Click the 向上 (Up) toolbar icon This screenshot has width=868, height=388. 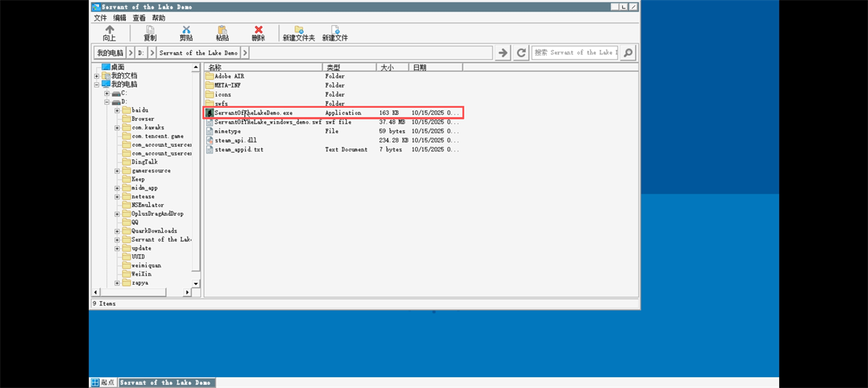(109, 30)
